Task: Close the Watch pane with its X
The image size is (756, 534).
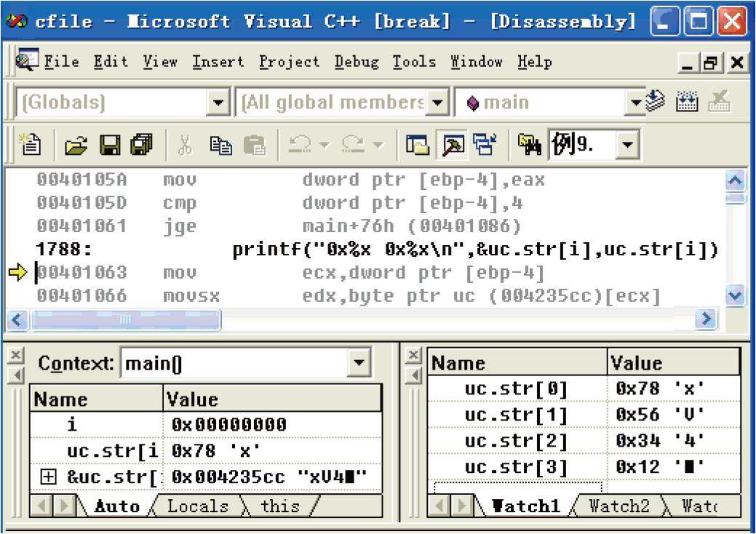Action: click(413, 355)
